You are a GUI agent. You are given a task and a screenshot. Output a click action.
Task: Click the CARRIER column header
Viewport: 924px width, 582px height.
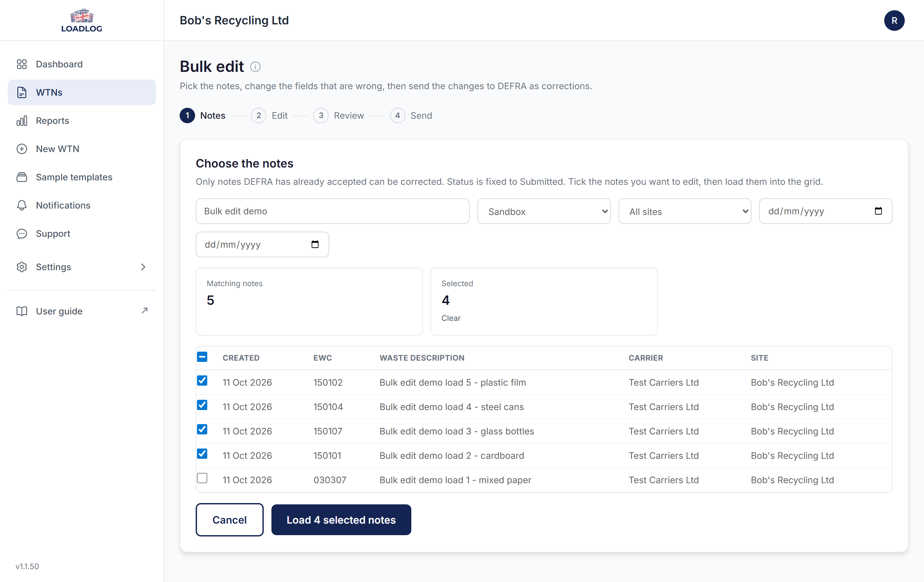coord(646,358)
